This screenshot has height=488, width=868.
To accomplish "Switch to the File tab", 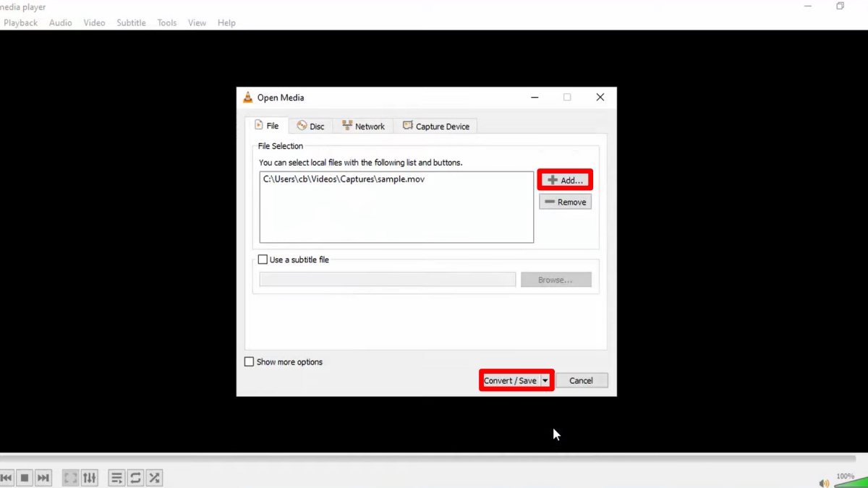I will click(x=267, y=125).
